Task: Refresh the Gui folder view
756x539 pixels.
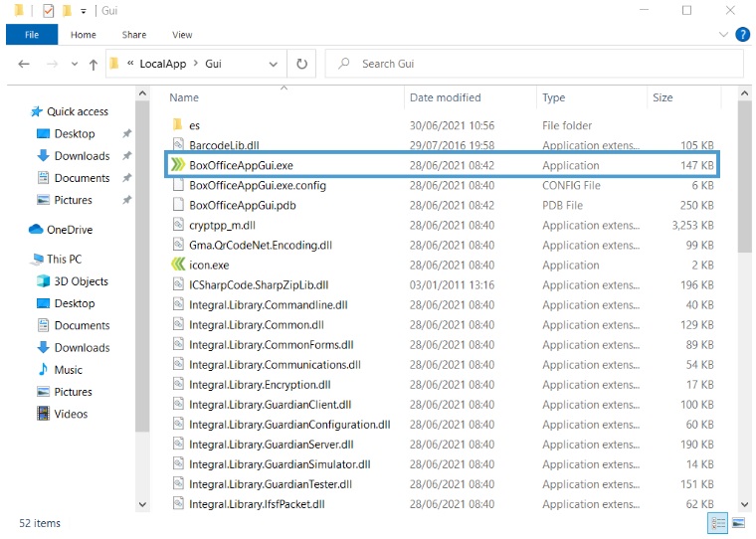Action: click(x=301, y=64)
